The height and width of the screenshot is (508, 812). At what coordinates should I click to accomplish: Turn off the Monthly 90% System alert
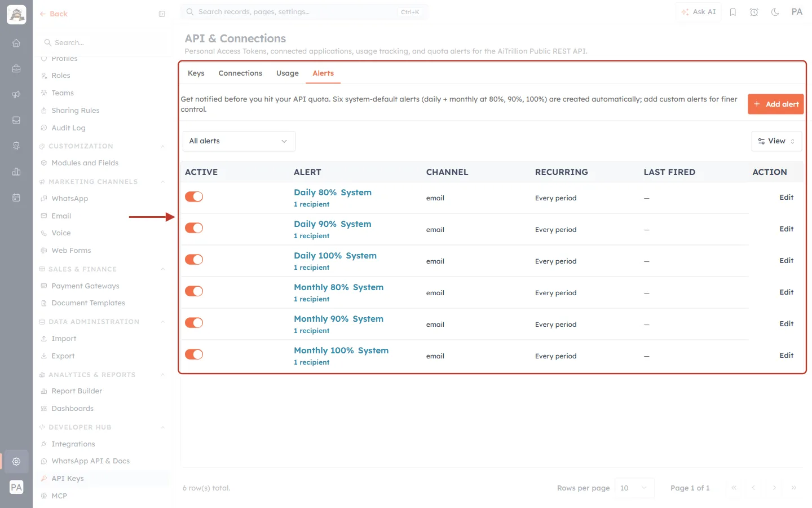coord(194,323)
